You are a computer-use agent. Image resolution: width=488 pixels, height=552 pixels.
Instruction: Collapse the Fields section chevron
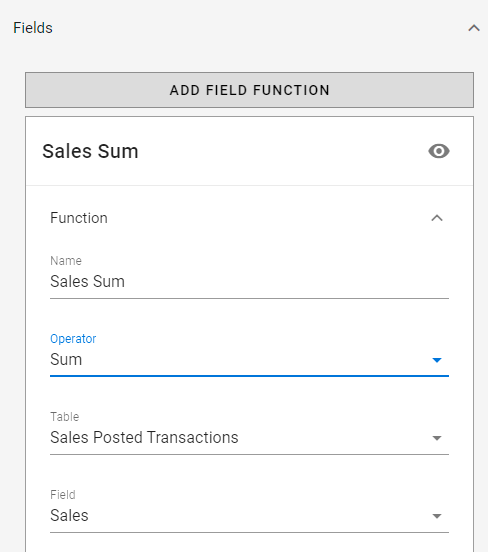(x=474, y=28)
